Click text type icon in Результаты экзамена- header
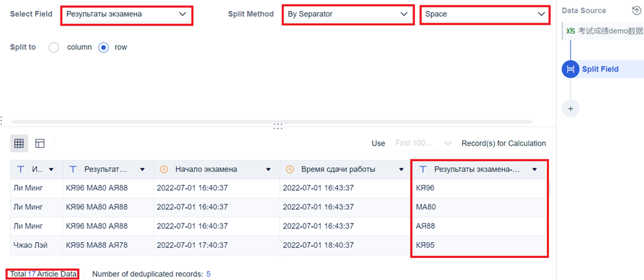Image resolution: width=644 pixels, height=280 pixels. pos(423,169)
